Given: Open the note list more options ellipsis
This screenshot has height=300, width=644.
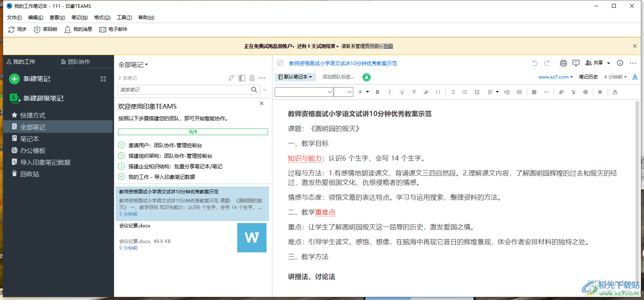Looking at the screenshot, I should tap(263, 78).
